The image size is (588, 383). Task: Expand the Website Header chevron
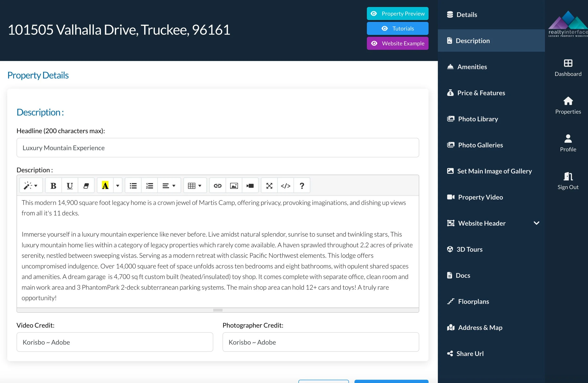pyautogui.click(x=536, y=223)
